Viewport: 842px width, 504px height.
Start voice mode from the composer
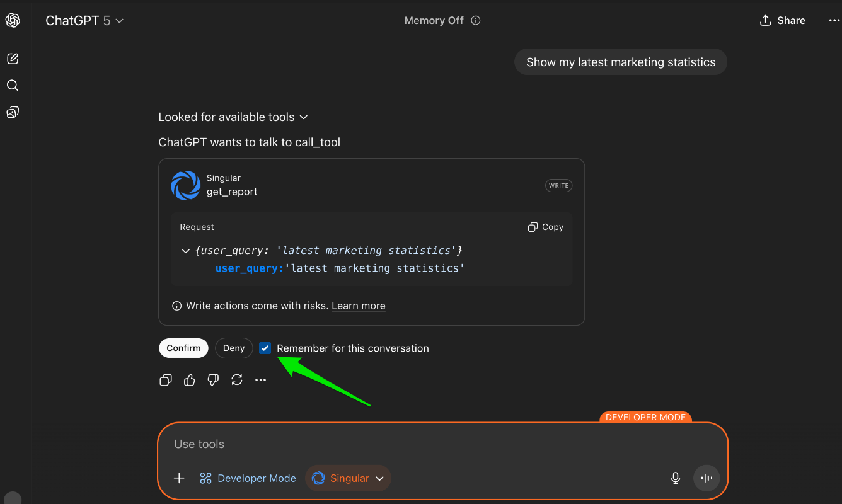(706, 478)
